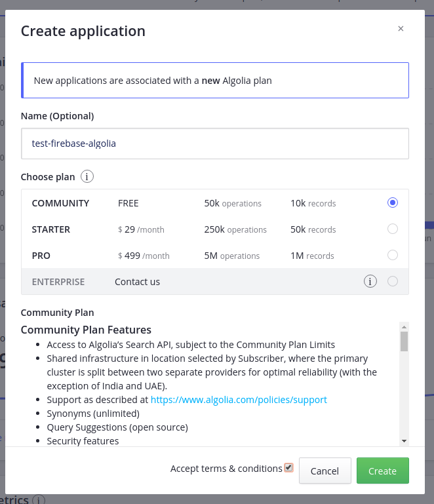Click the Choose plan info icon
The width and height of the screenshot is (434, 504).
(x=87, y=177)
